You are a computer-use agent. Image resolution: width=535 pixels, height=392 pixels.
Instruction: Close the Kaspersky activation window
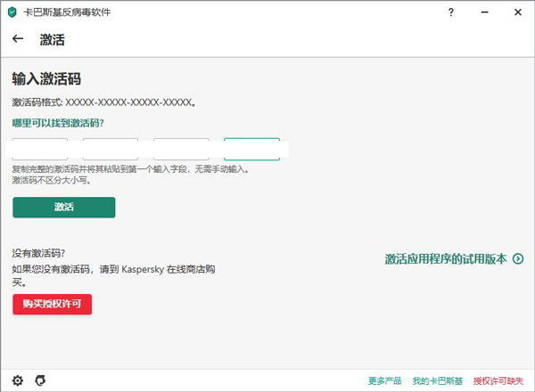click(518, 12)
